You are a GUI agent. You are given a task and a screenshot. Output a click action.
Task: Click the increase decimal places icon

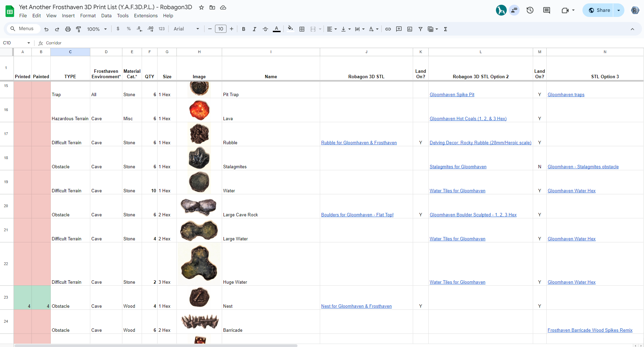point(150,29)
